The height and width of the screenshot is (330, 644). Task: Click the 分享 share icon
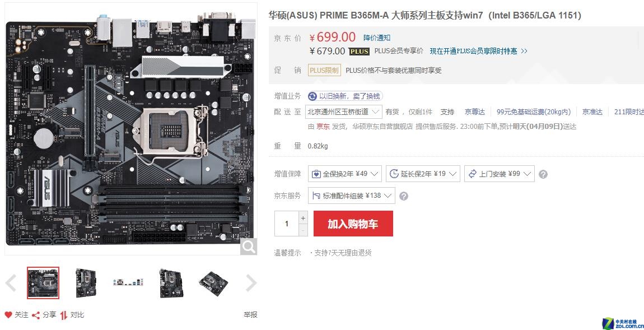pos(36,315)
